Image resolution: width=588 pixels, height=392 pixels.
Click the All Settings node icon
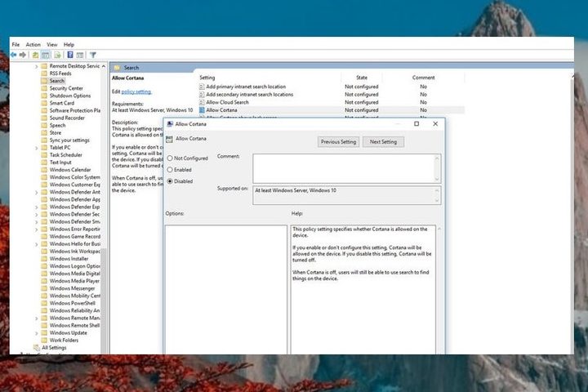point(37,348)
